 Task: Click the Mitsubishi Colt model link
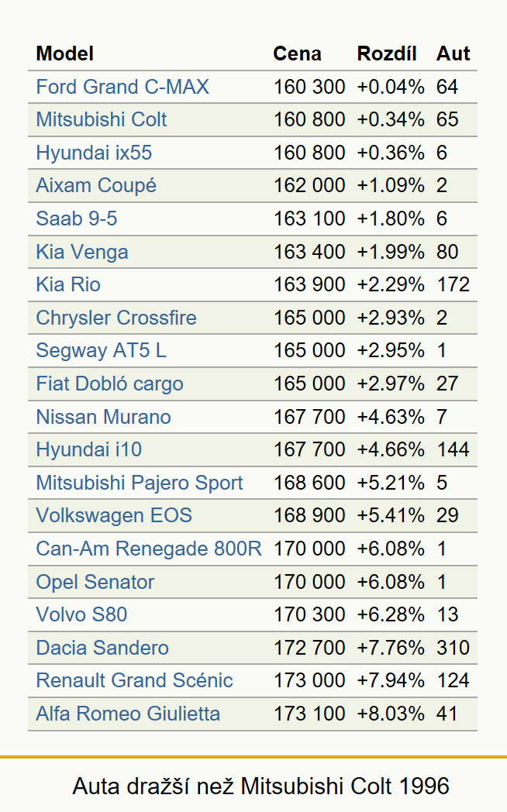(102, 119)
